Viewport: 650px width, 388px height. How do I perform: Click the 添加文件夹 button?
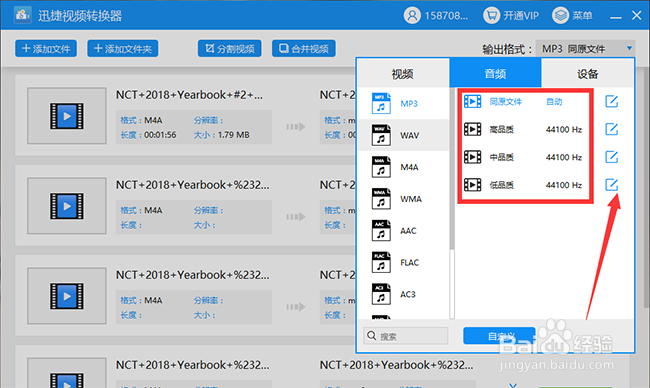pyautogui.click(x=123, y=48)
